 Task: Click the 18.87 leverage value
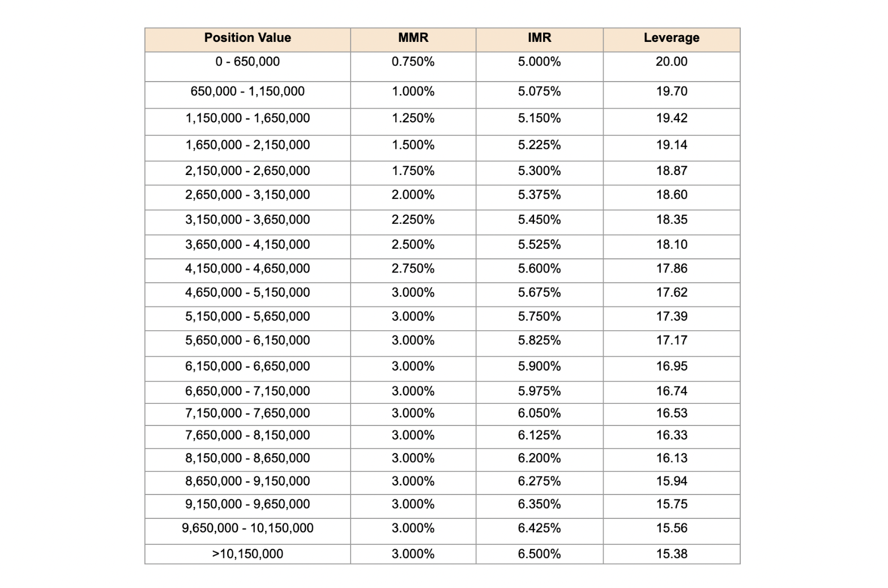(671, 171)
